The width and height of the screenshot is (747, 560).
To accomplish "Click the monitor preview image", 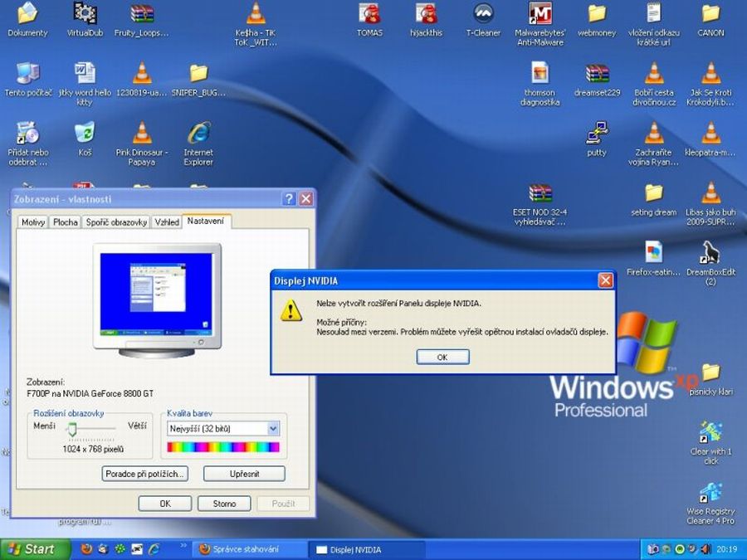I will [157, 300].
